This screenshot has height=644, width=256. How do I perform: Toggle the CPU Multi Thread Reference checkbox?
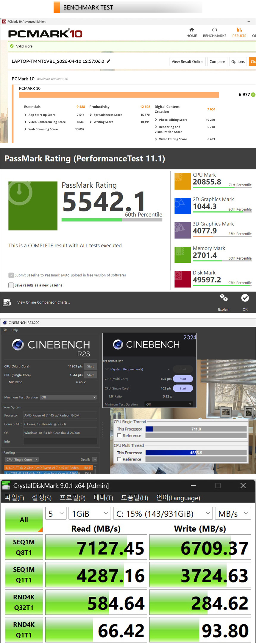(119, 459)
